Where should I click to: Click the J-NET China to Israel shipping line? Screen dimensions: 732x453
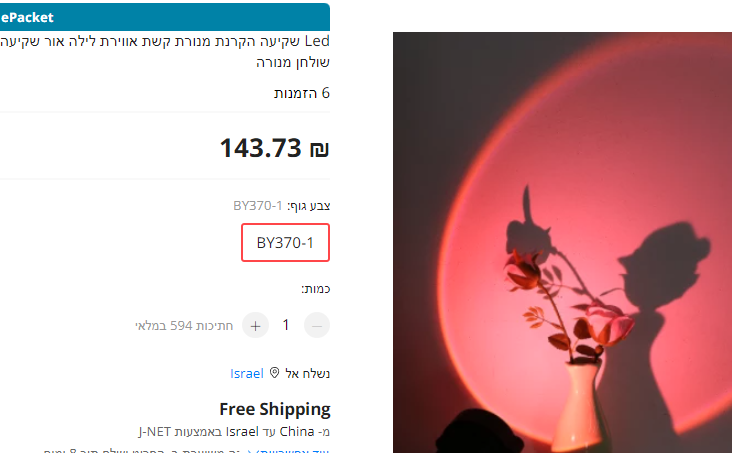point(234,432)
